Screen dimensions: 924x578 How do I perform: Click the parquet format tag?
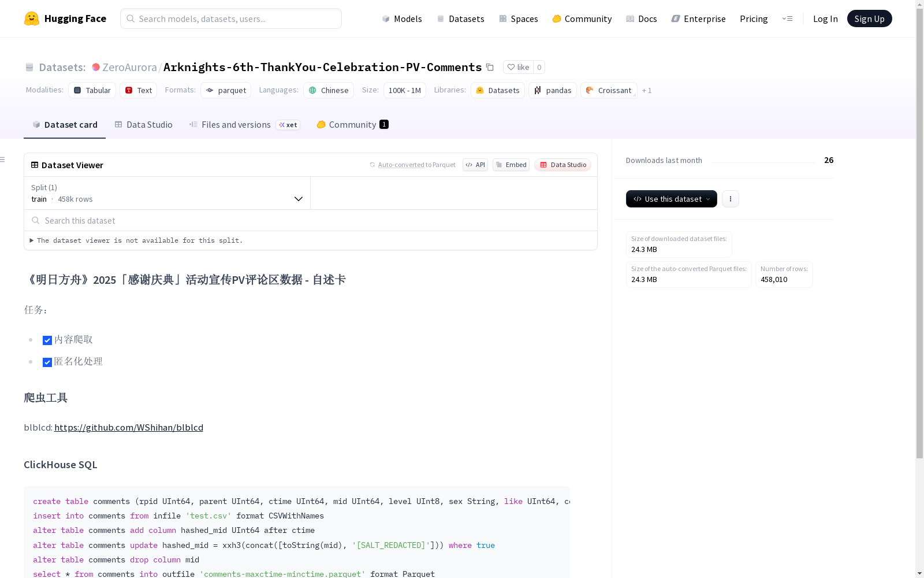coord(226,90)
